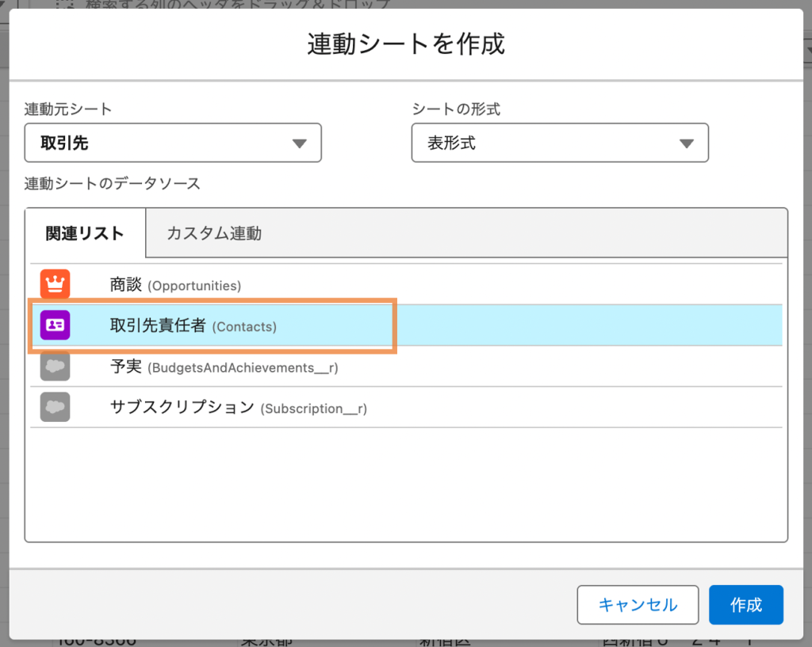Click the シートの形式 field label
This screenshot has width=812, height=647.
click(x=456, y=109)
